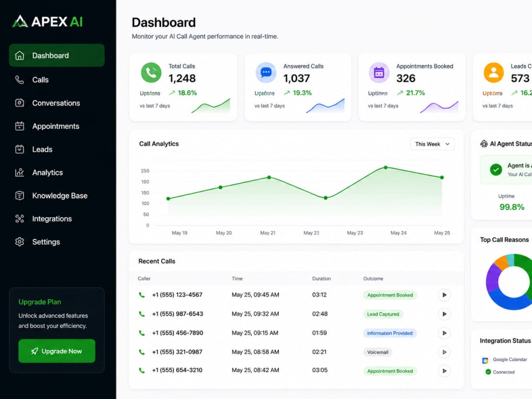Click the May 24 peak data point
Image resolution: width=532 pixels, height=399 pixels.
(x=386, y=168)
